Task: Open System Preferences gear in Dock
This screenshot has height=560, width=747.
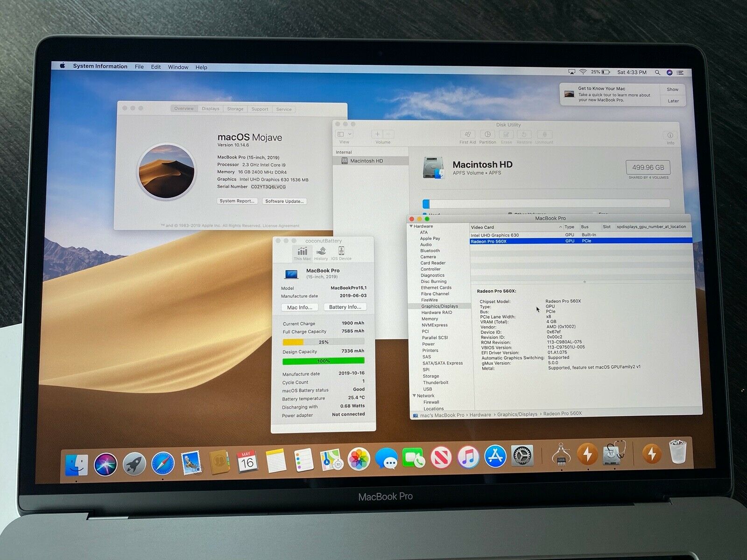Action: (x=522, y=456)
